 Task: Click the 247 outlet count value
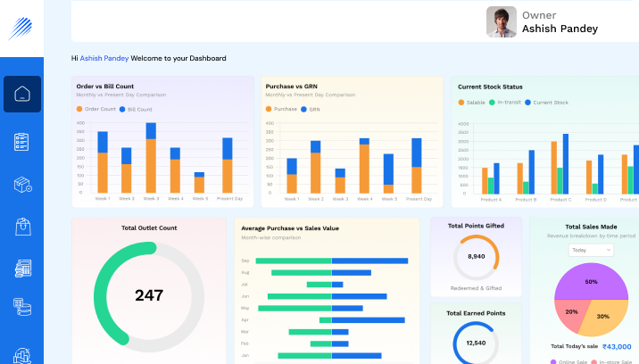[149, 295]
